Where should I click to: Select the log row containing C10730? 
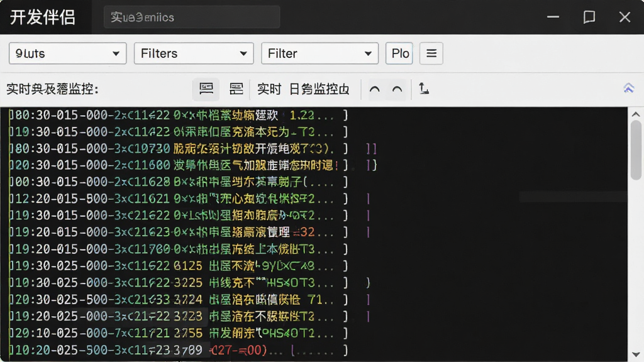click(179, 148)
